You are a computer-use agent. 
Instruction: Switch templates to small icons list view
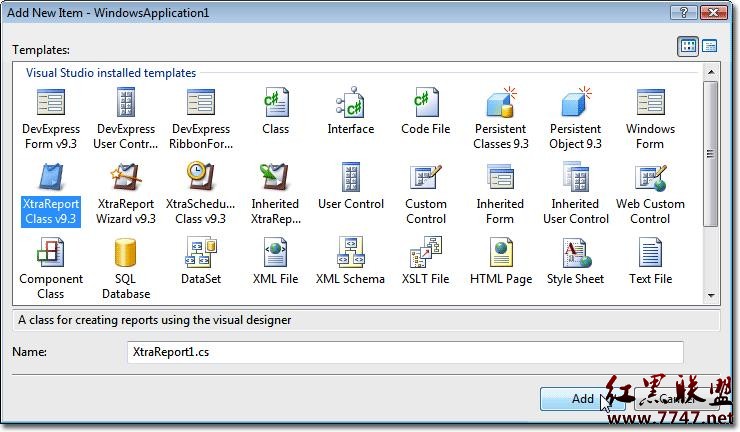click(x=710, y=46)
